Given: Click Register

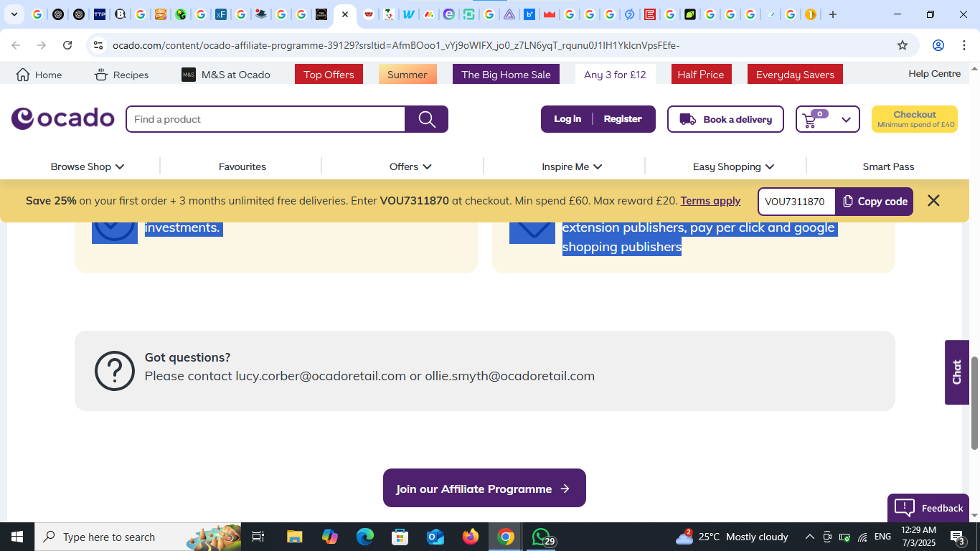Looking at the screenshot, I should [x=623, y=119].
